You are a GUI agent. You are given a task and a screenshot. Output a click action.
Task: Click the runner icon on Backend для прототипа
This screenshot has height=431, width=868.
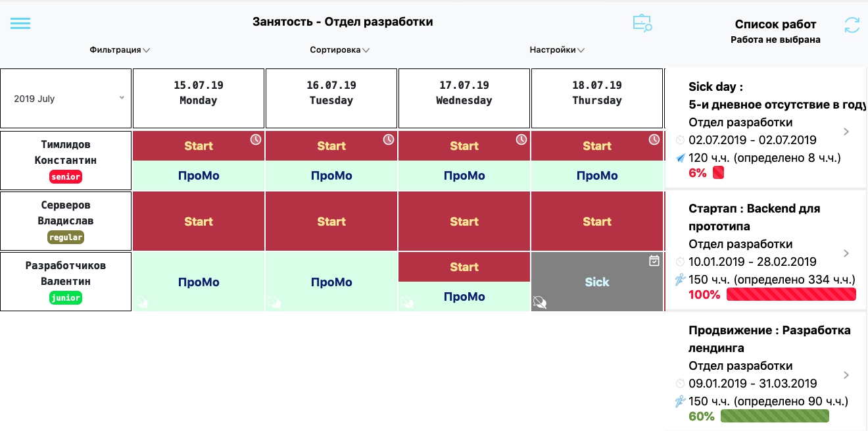click(680, 280)
